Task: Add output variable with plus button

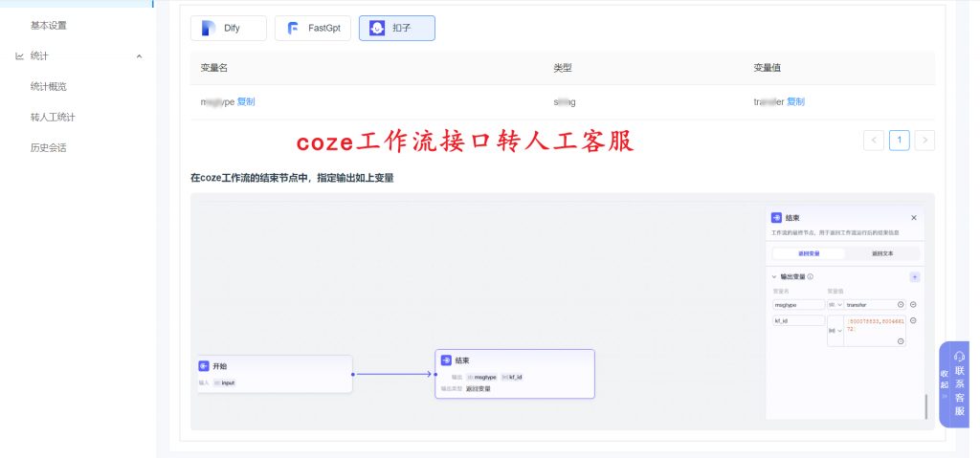Action: tap(914, 276)
